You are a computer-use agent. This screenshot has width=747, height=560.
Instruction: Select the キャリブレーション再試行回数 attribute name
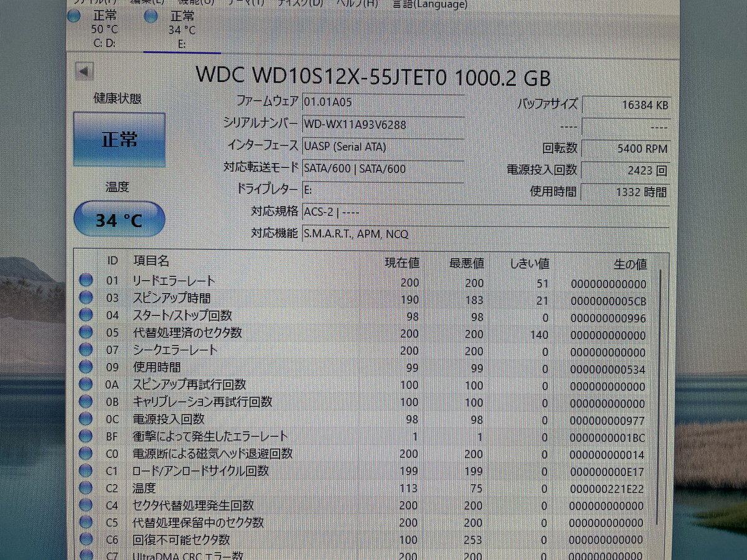203,402
